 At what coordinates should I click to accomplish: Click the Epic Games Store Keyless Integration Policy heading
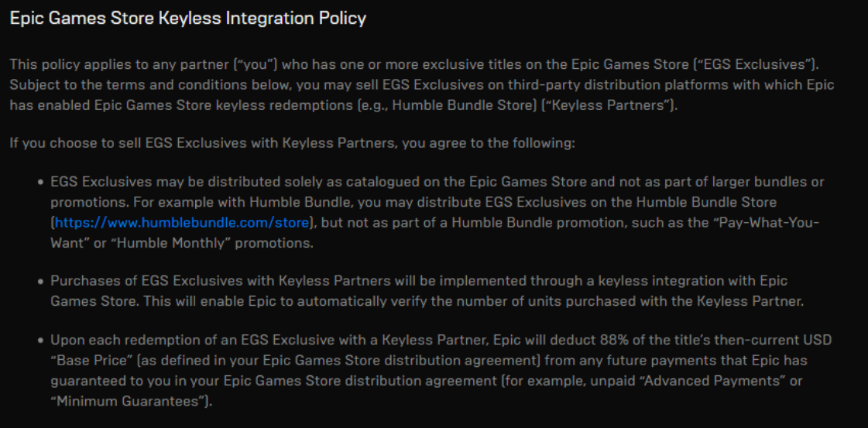coord(188,19)
